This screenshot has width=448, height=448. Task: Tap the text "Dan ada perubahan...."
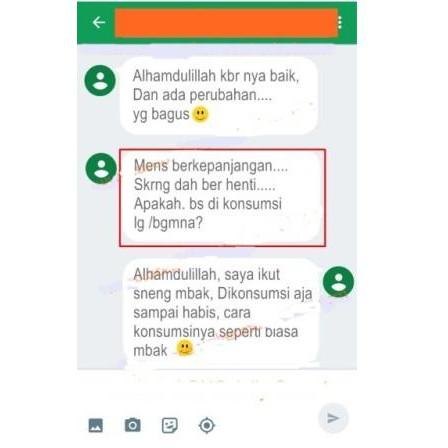203,95
